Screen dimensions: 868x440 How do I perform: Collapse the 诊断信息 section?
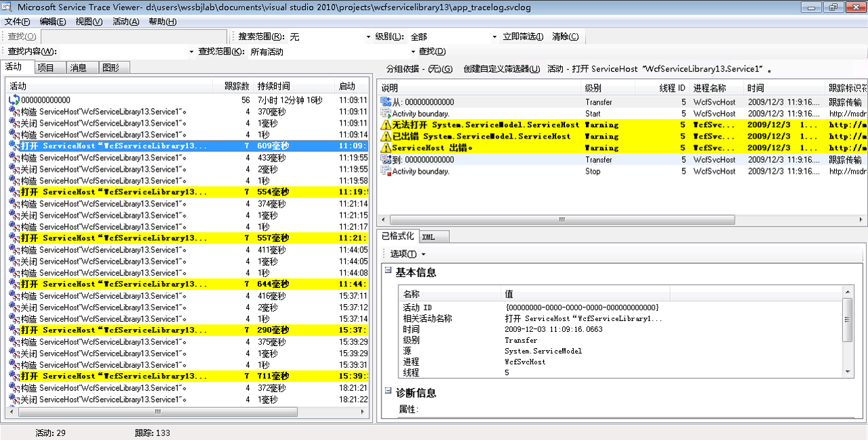coord(388,391)
